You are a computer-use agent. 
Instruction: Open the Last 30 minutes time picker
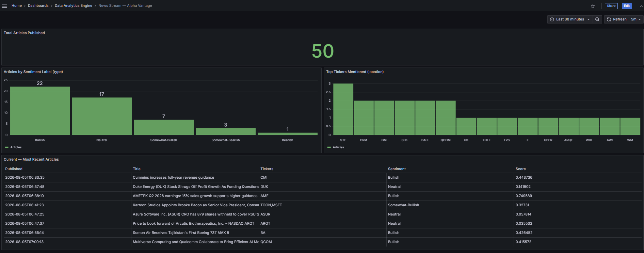click(570, 19)
